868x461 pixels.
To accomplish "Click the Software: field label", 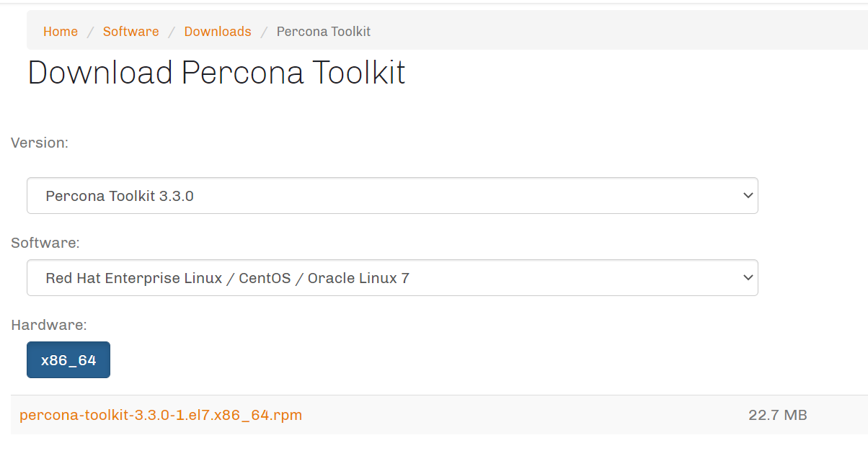I will (x=45, y=243).
